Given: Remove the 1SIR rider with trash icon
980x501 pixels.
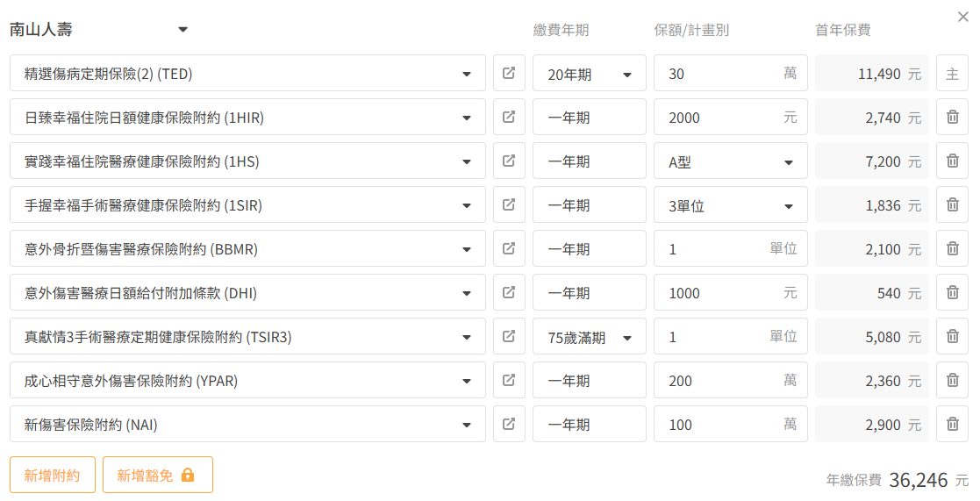Looking at the screenshot, I should point(952,204).
